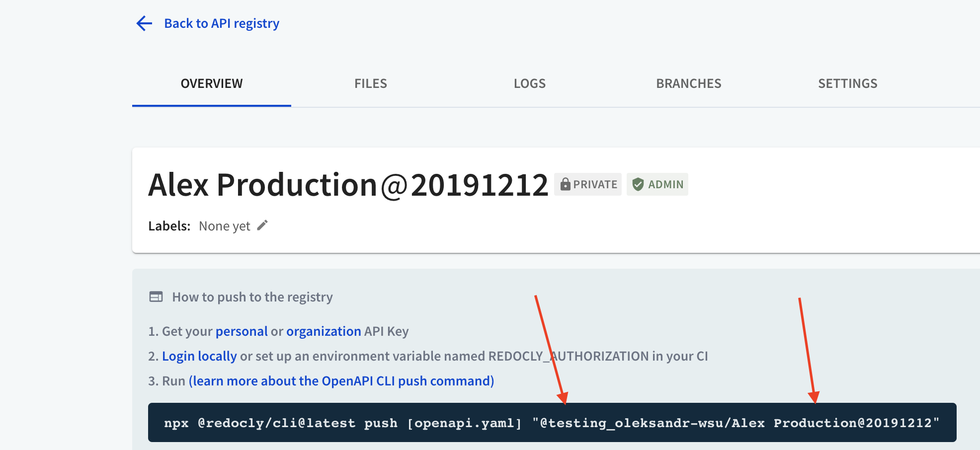Open the organization API Key link
Viewport: 980px width, 450px height.
coord(323,331)
